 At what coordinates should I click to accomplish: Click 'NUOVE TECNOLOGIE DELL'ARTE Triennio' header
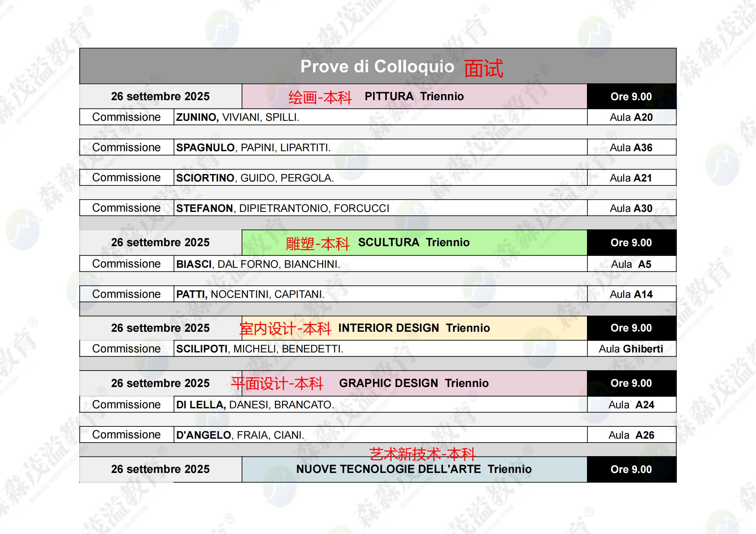(414, 469)
